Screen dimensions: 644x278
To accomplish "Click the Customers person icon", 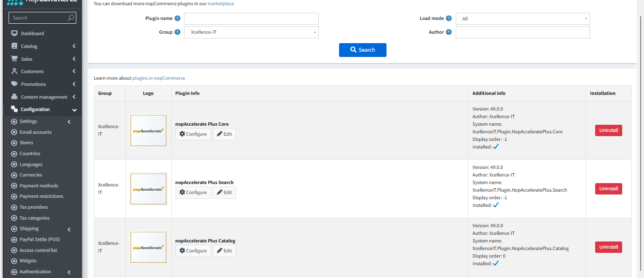I will click(x=14, y=71).
